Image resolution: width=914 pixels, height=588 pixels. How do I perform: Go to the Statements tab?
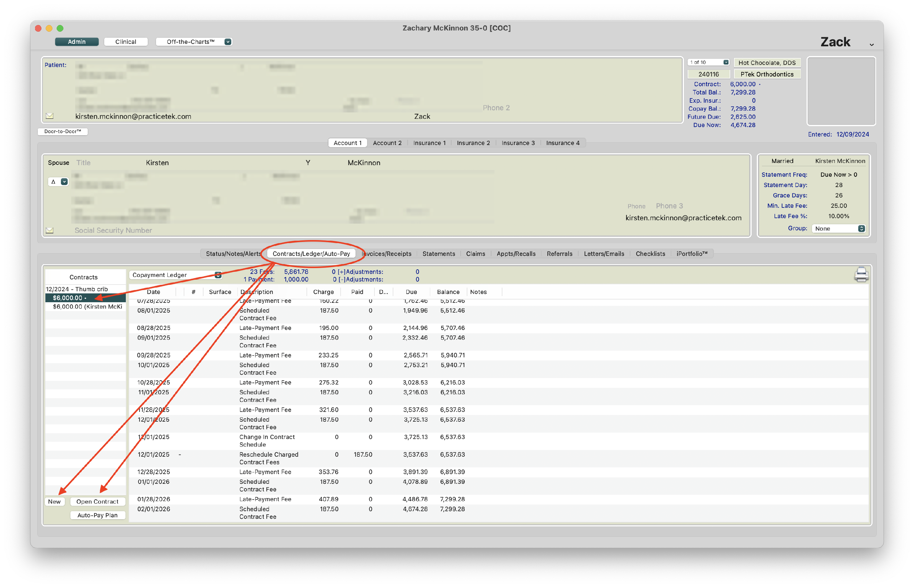coord(438,253)
